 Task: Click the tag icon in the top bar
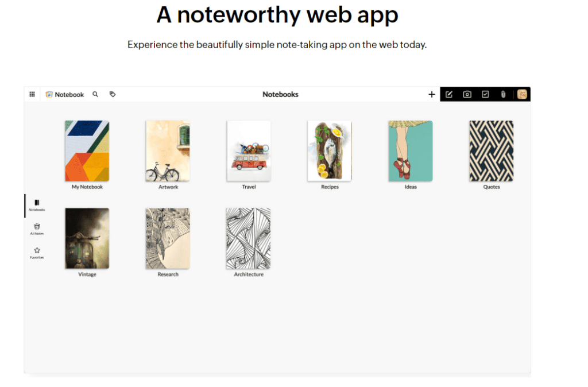(x=113, y=94)
